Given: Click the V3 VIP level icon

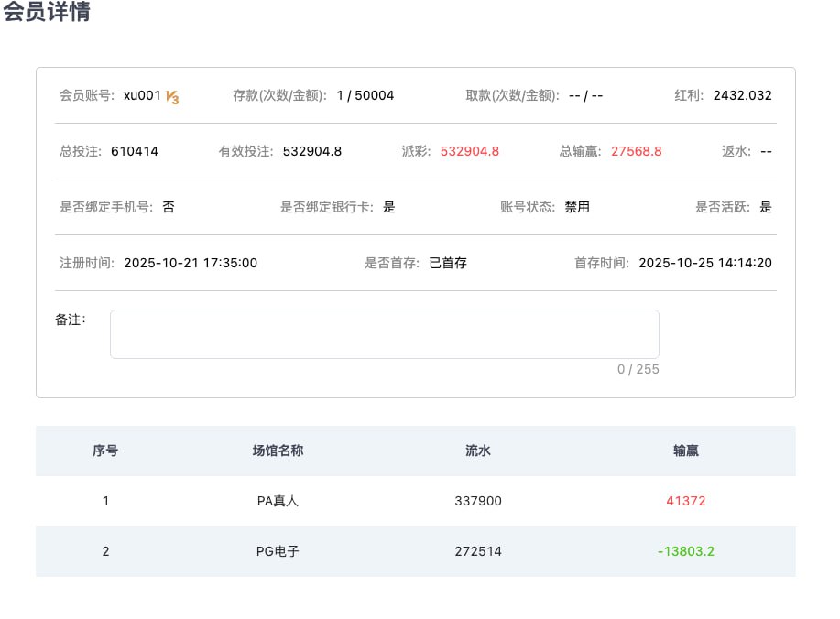Looking at the screenshot, I should [x=172, y=97].
